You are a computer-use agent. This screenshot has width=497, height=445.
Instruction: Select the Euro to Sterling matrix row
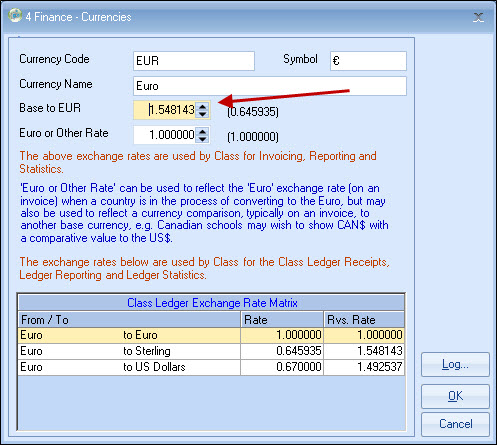211,351
